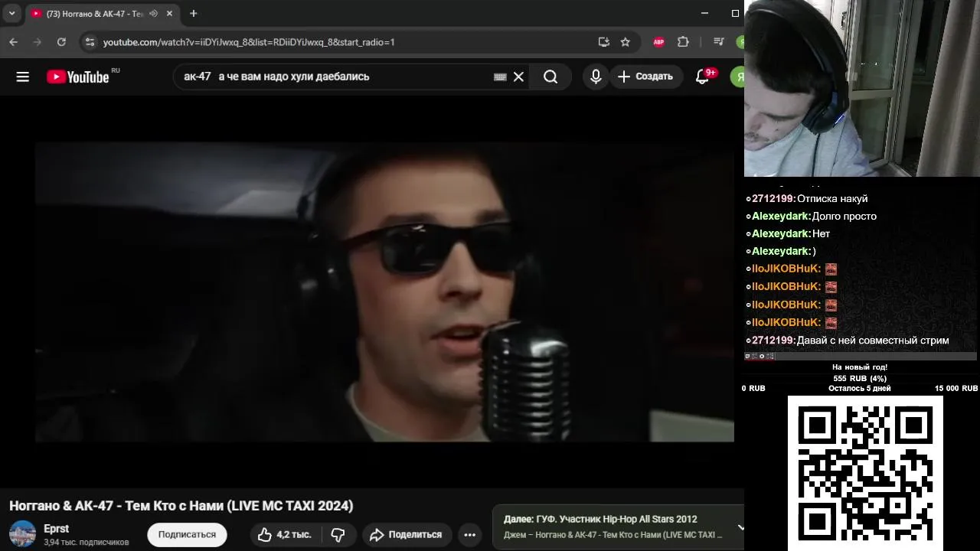The width and height of the screenshot is (980, 551).
Task: Clear the YouTube search text
Action: [518, 77]
